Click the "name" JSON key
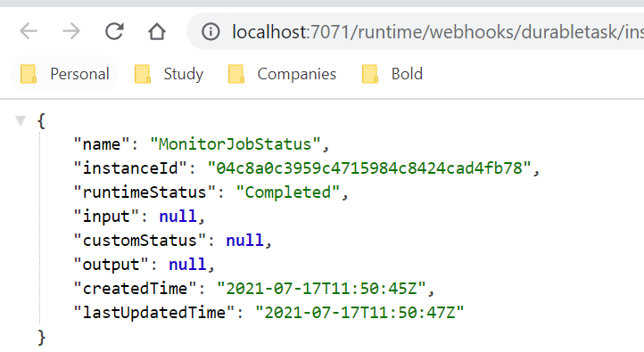Image resolution: width=644 pixels, height=352 pixels. (102, 144)
